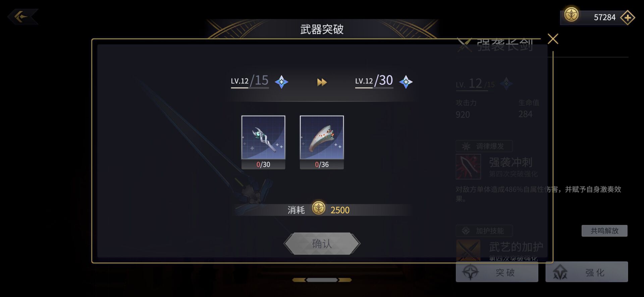Click the double arrow between levels
Screen dimensions: 644x297
[x=322, y=82]
